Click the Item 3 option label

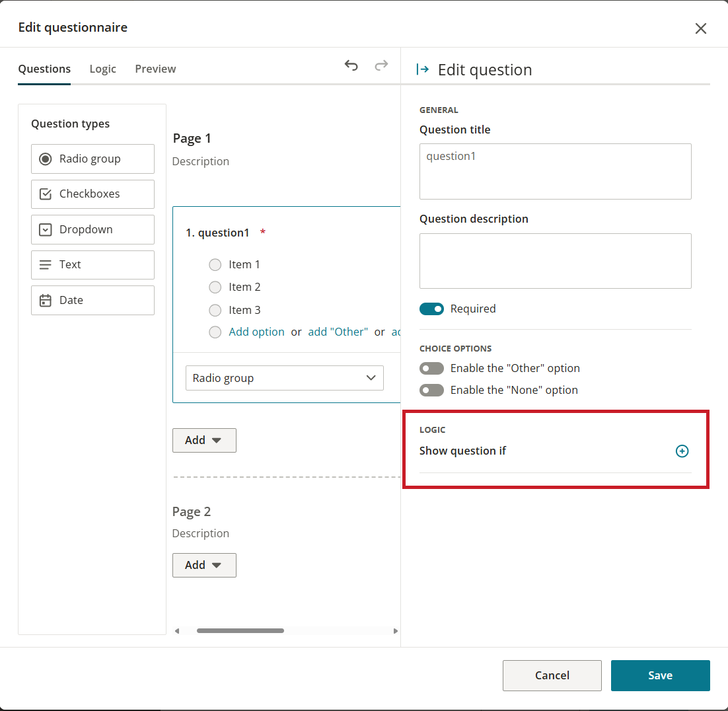[x=244, y=310]
